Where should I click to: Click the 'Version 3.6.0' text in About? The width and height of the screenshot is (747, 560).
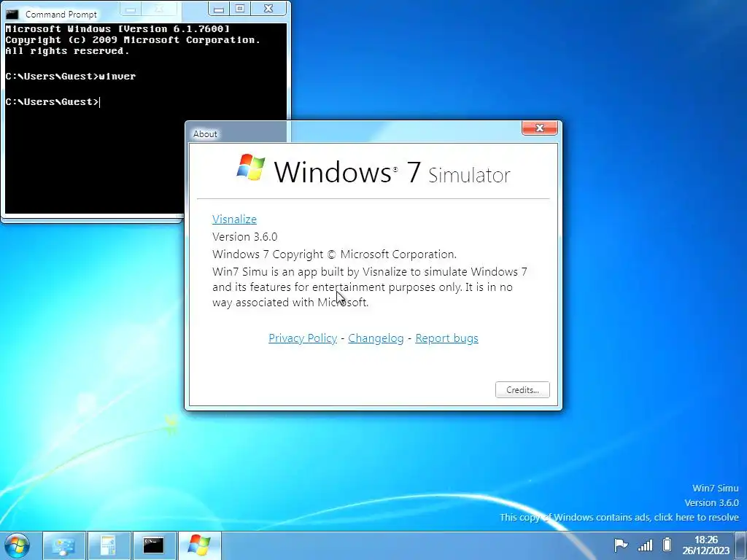[245, 237]
